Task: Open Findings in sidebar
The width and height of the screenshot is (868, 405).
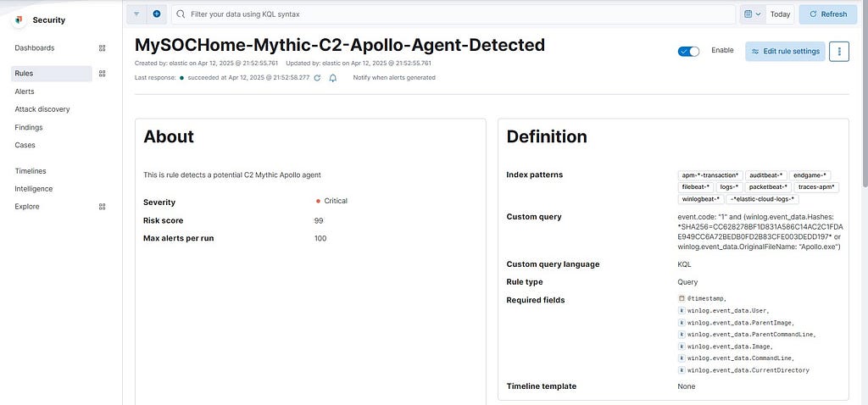Action: [29, 127]
